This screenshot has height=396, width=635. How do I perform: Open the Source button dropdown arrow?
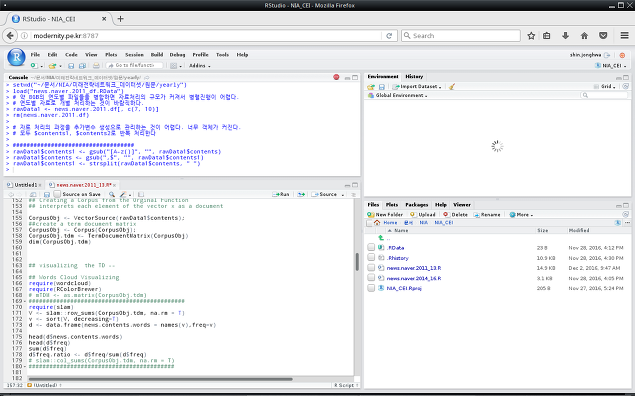click(x=343, y=195)
